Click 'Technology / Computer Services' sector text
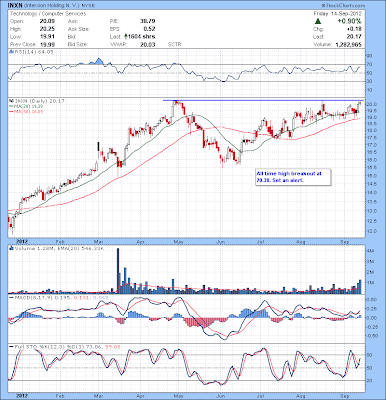Screen dimensions: 386x400 point(48,14)
